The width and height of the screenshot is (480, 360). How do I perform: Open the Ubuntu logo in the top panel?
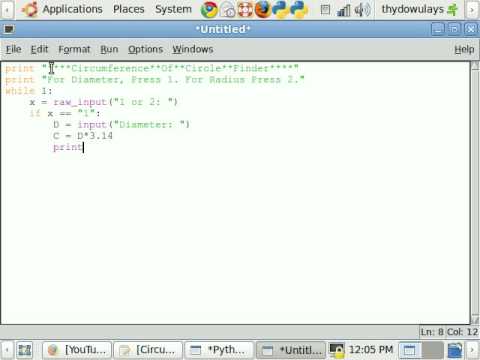tap(29, 9)
